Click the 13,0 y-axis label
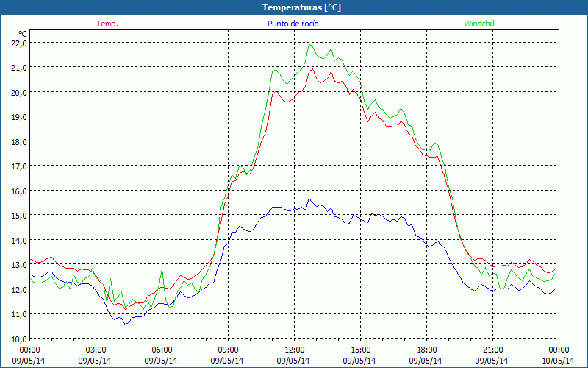The image size is (588, 368). point(19,265)
